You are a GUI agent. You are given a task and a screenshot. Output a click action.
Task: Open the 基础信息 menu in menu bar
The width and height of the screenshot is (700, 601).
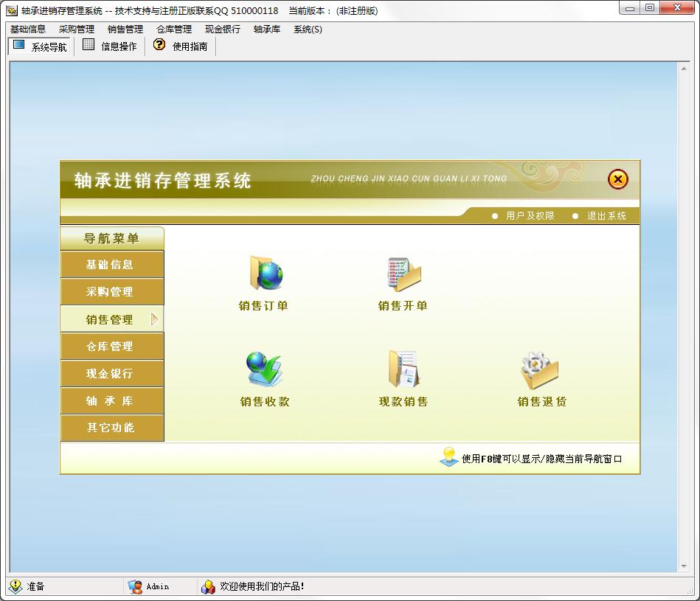[28, 29]
